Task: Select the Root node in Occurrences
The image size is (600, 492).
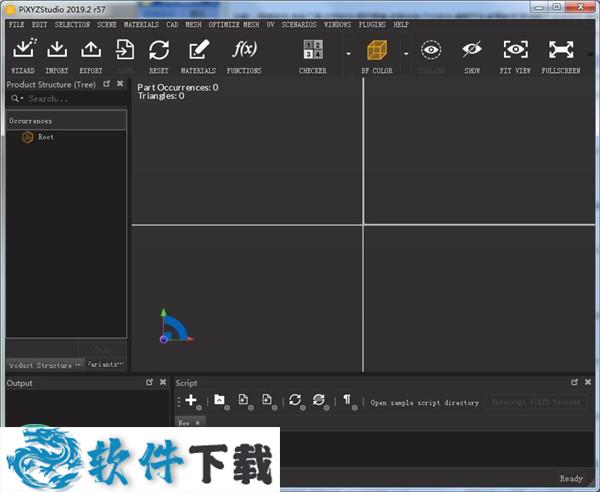Action: pyautogui.click(x=46, y=137)
